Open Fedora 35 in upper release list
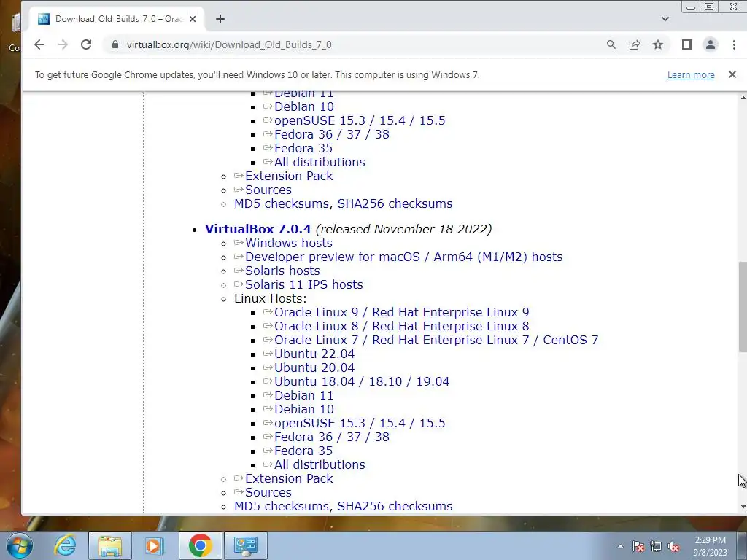The height and width of the screenshot is (560, 747). [x=303, y=148]
